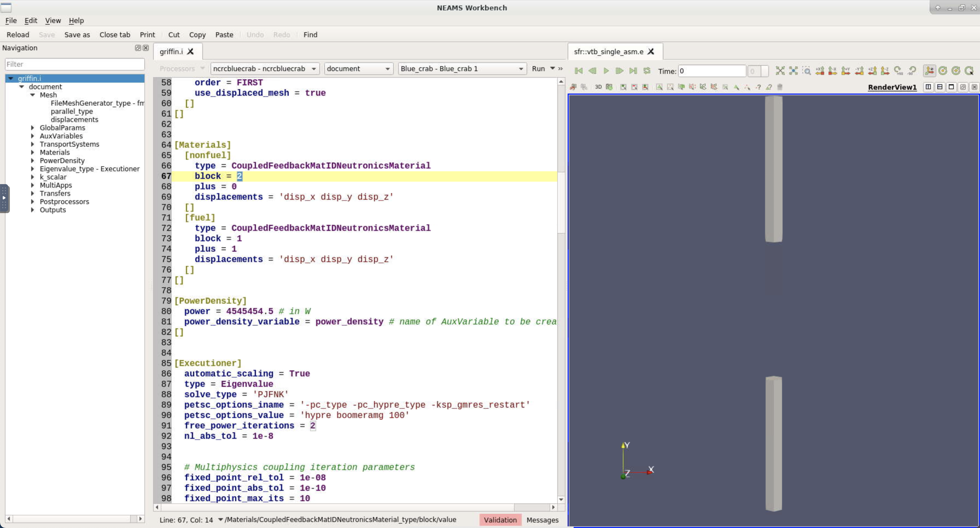
Task: Switch to griffin.i tab
Action: click(x=171, y=51)
